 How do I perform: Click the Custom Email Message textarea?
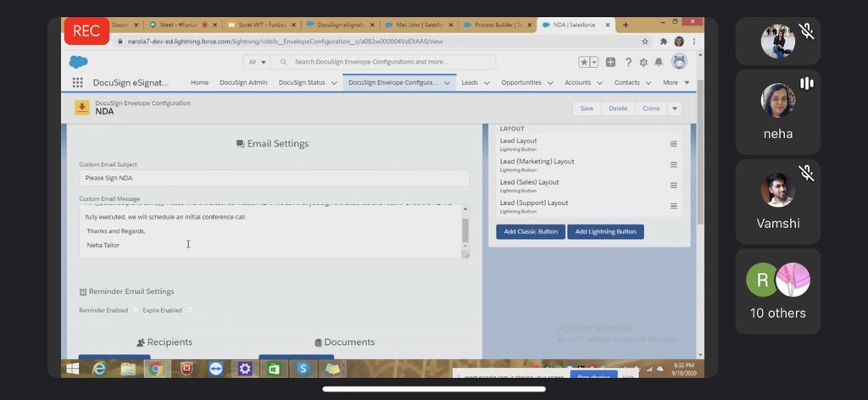click(270, 231)
